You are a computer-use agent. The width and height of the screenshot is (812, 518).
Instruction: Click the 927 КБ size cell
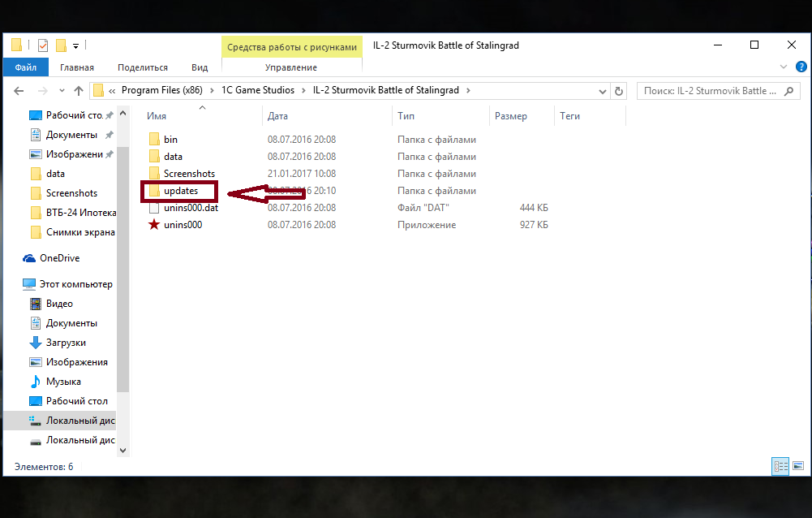pos(534,225)
